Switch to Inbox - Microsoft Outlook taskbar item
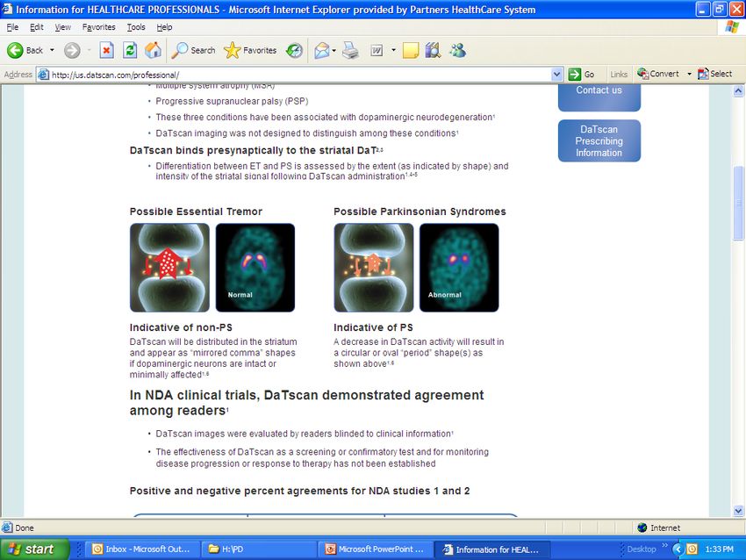The height and width of the screenshot is (560, 746). (142, 549)
